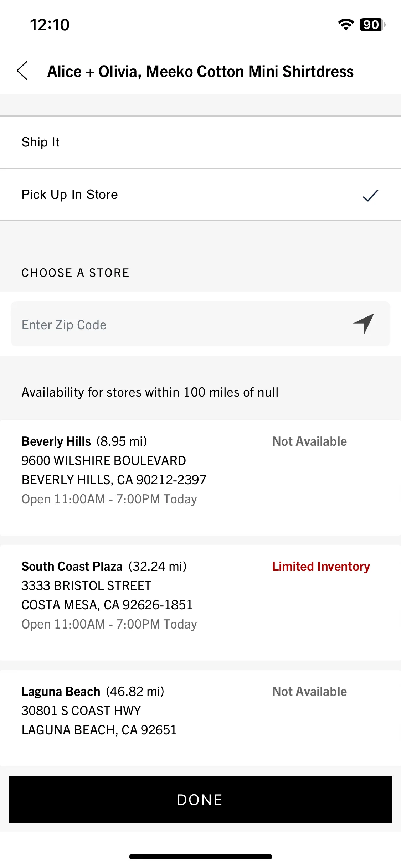Select the Ship It option
Screen dimensions: 401x868
pyautogui.click(x=200, y=142)
